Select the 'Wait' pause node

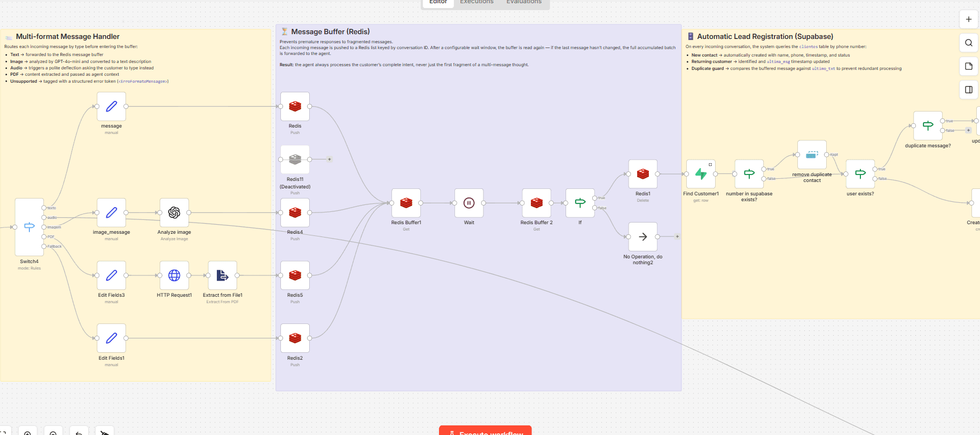(469, 203)
